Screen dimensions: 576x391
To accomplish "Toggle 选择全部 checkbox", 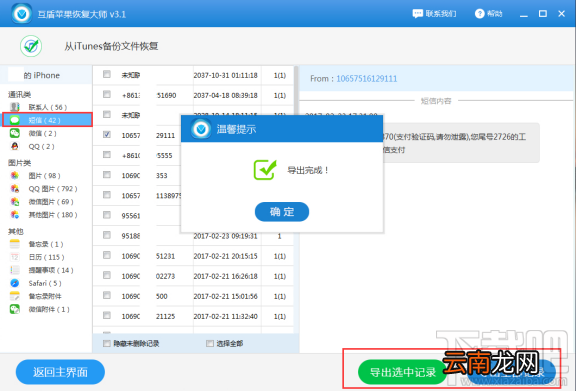I will pyautogui.click(x=210, y=344).
